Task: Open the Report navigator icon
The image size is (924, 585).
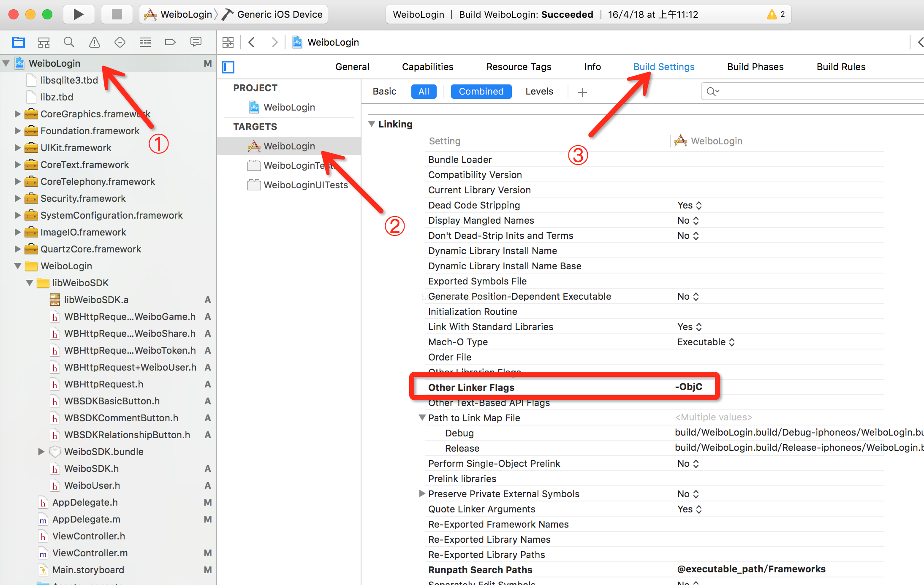Action: (196, 42)
